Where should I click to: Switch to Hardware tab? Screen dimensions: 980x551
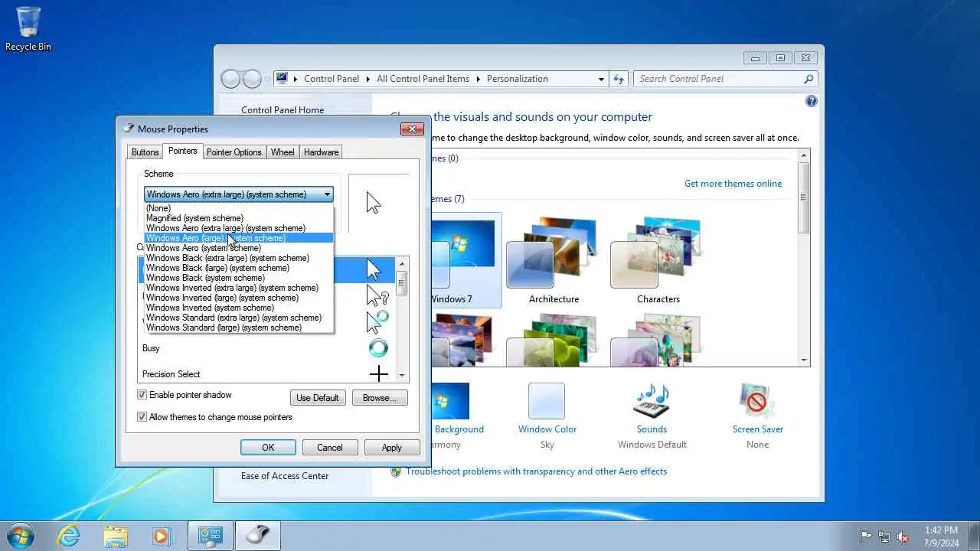point(321,152)
